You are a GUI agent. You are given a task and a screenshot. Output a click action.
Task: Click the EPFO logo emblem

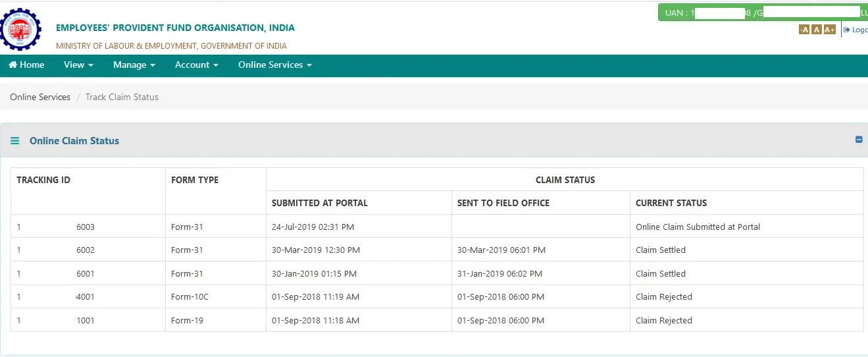(20, 29)
